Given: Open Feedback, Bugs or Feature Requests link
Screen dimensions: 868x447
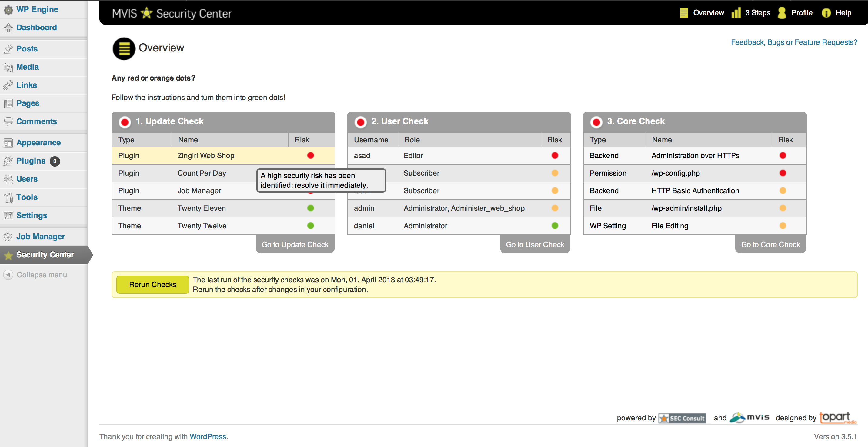Looking at the screenshot, I should point(794,42).
